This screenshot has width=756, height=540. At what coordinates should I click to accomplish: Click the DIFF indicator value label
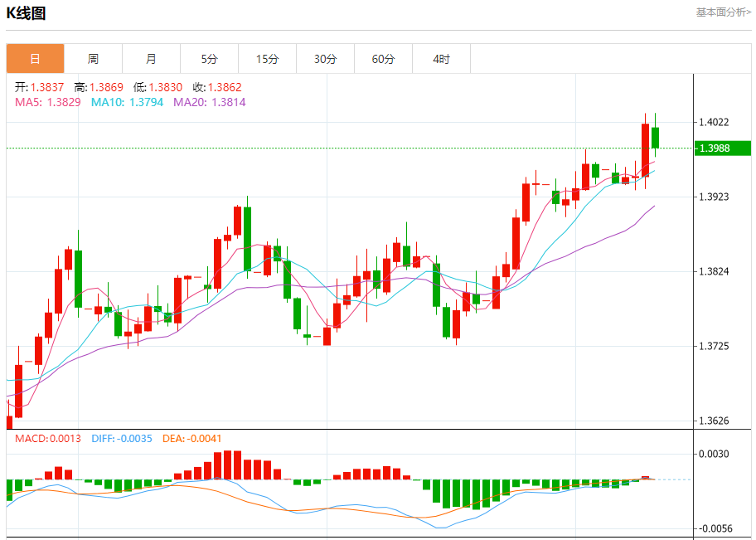(121, 438)
